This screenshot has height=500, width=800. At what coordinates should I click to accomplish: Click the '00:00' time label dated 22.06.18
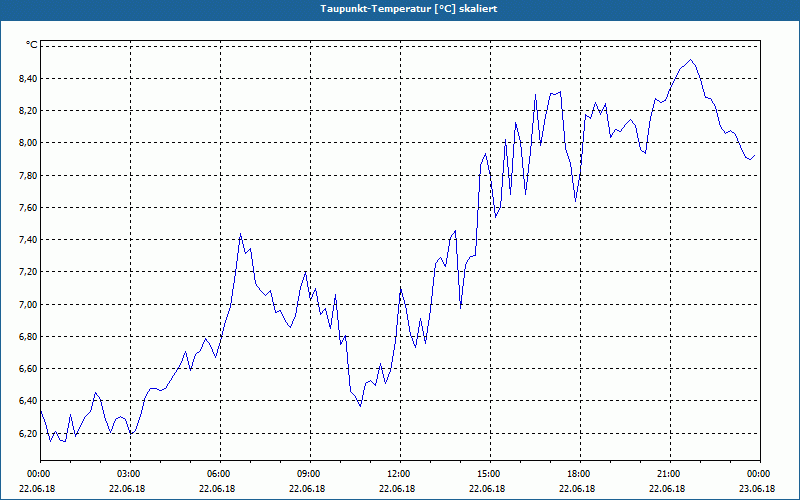[37, 474]
